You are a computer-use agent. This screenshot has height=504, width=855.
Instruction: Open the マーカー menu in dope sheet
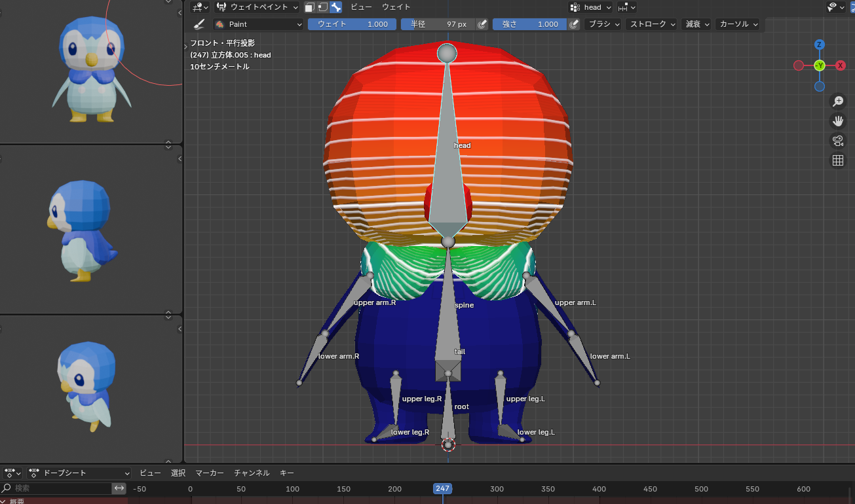(210, 473)
